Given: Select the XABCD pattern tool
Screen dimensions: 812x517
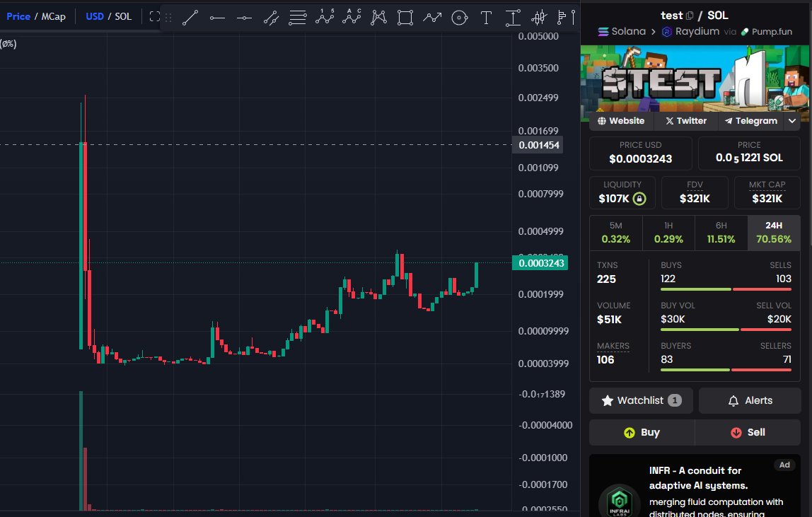Looking at the screenshot, I should pos(378,18).
